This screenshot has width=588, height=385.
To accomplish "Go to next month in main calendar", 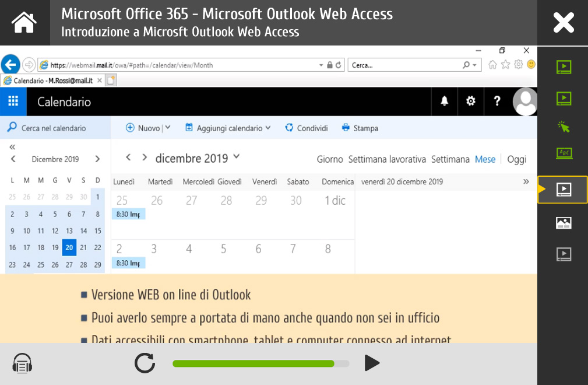I will tap(145, 157).
